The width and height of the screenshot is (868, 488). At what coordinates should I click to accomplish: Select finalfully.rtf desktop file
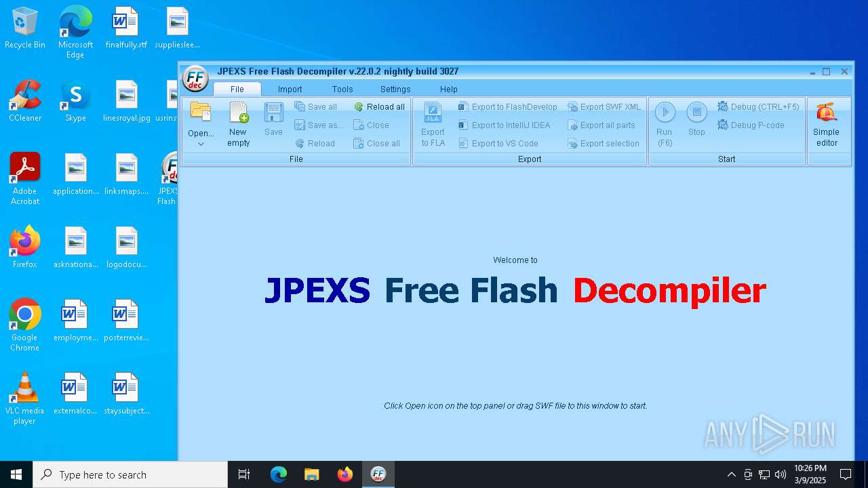tap(126, 28)
